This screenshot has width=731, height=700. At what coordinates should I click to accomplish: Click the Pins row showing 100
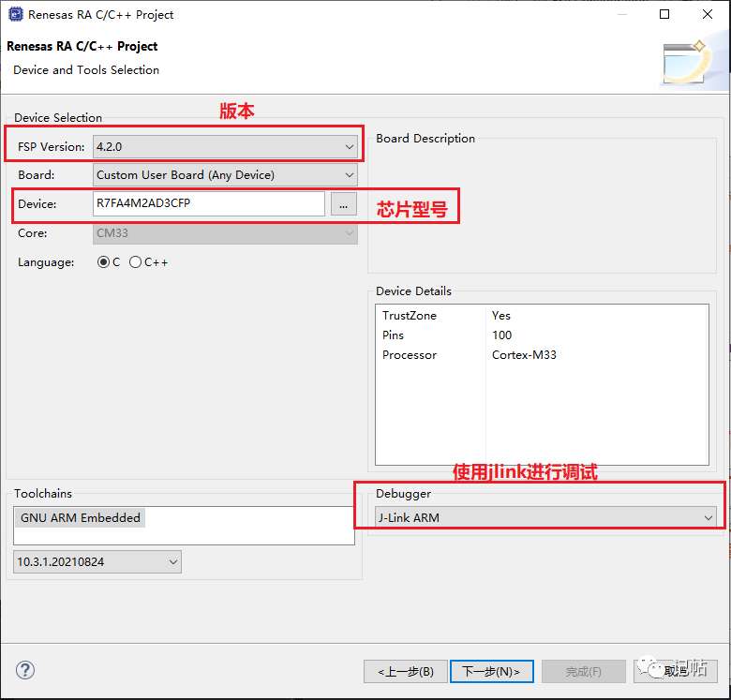[x=542, y=335]
